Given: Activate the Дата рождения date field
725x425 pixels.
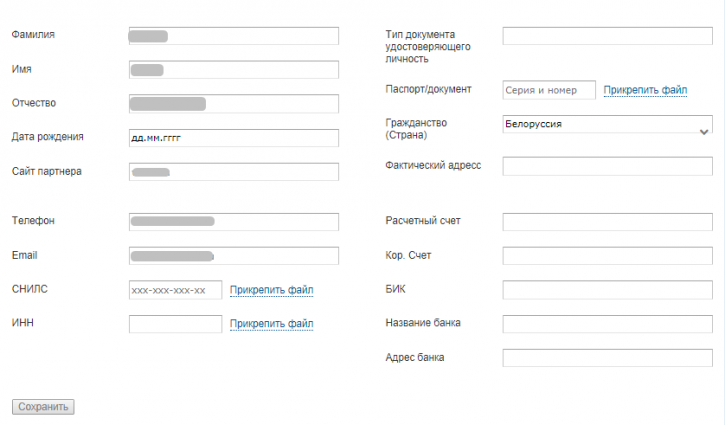Looking at the screenshot, I should (x=233, y=138).
